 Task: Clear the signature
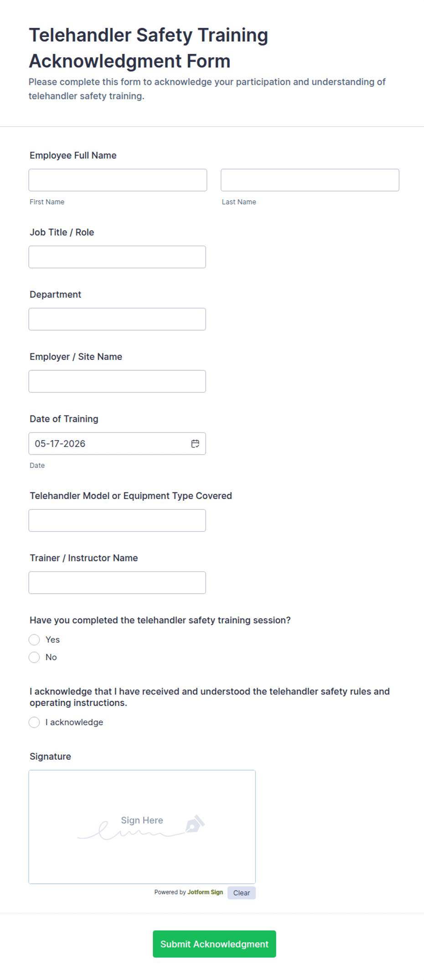pyautogui.click(x=242, y=893)
